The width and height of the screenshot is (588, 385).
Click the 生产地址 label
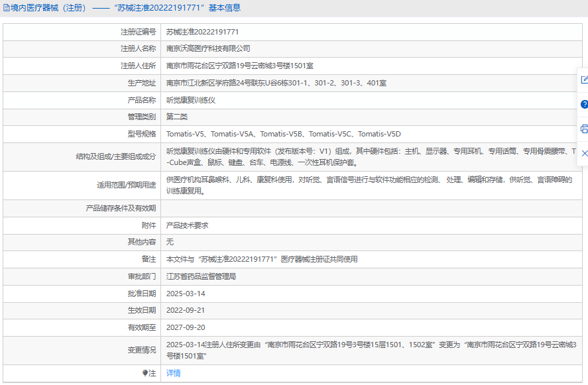click(x=142, y=83)
